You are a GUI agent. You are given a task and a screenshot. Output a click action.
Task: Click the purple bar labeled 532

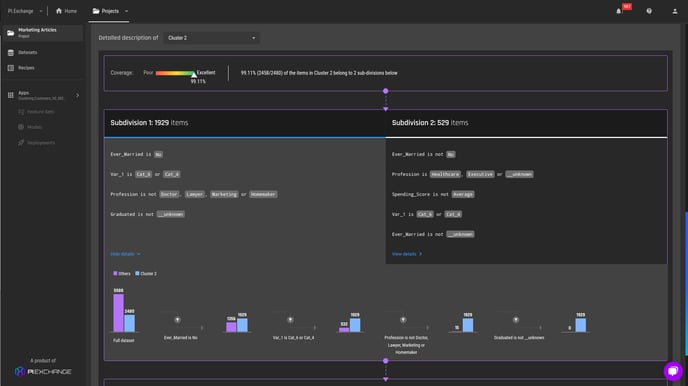[344, 329]
